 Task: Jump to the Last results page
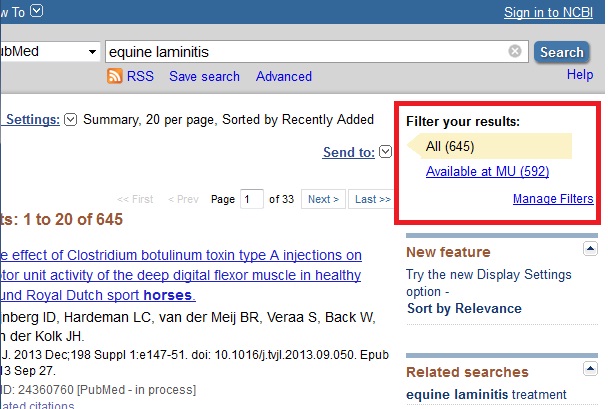pos(373,199)
